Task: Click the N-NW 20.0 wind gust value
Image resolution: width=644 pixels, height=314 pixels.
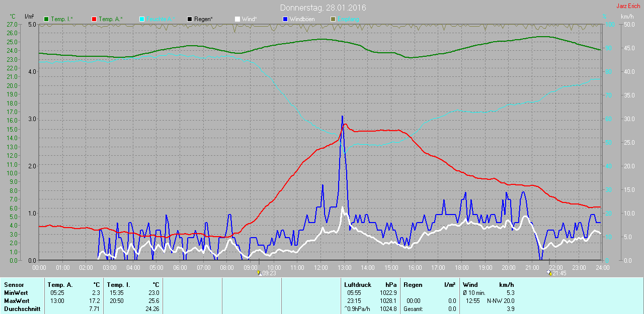Action: 501,301
